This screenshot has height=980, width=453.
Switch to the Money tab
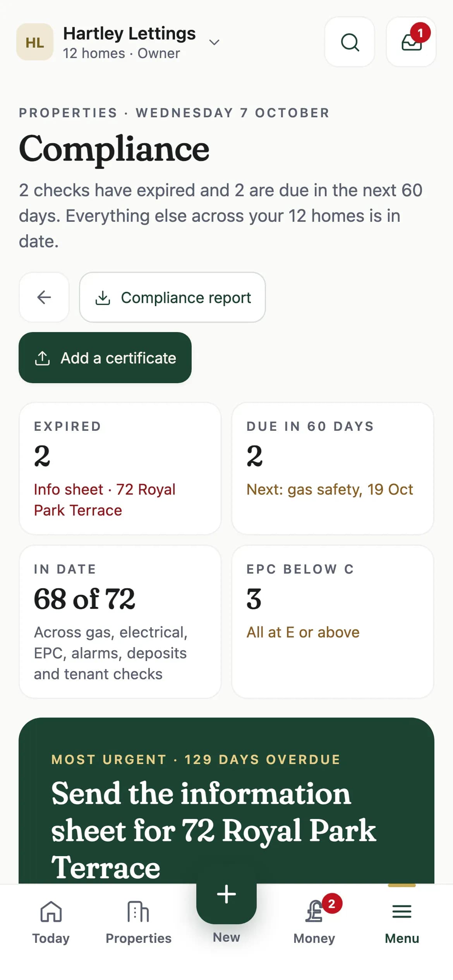[x=314, y=922]
